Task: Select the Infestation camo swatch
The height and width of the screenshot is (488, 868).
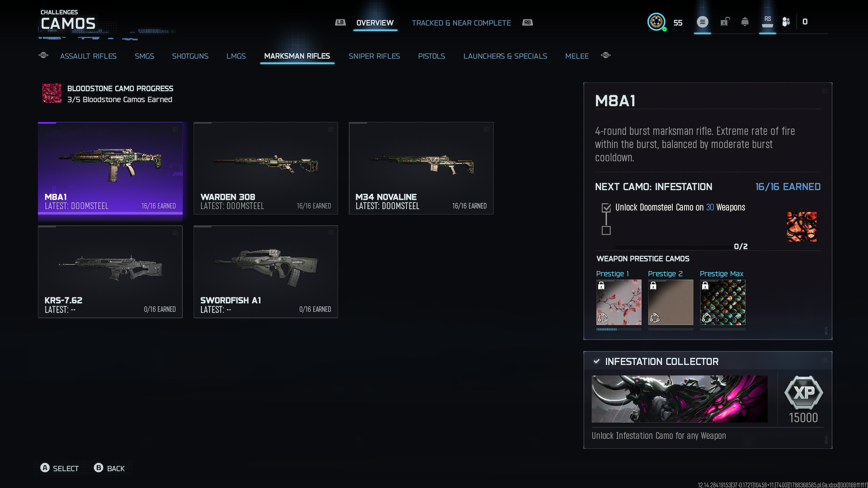Action: (802, 227)
